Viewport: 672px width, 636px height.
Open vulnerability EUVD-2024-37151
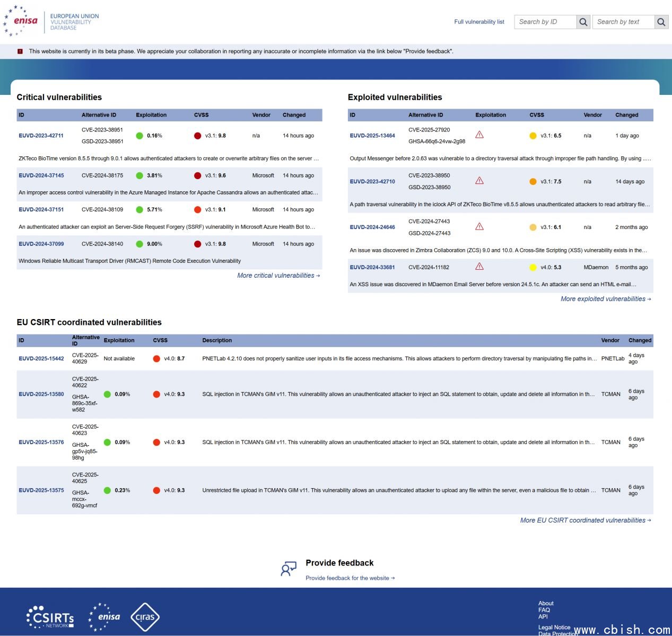[41, 210]
